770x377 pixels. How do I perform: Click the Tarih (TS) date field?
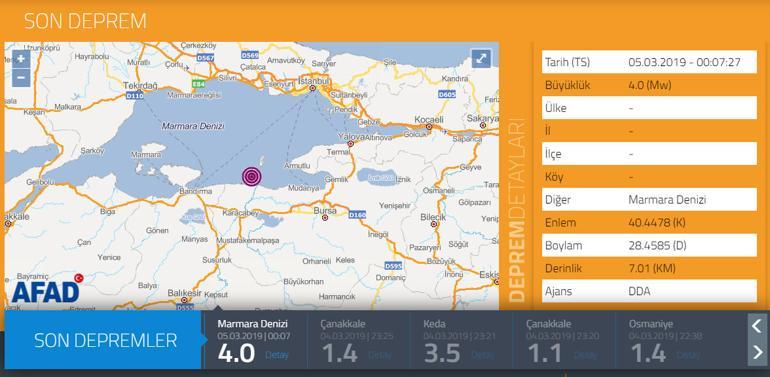tap(649, 62)
